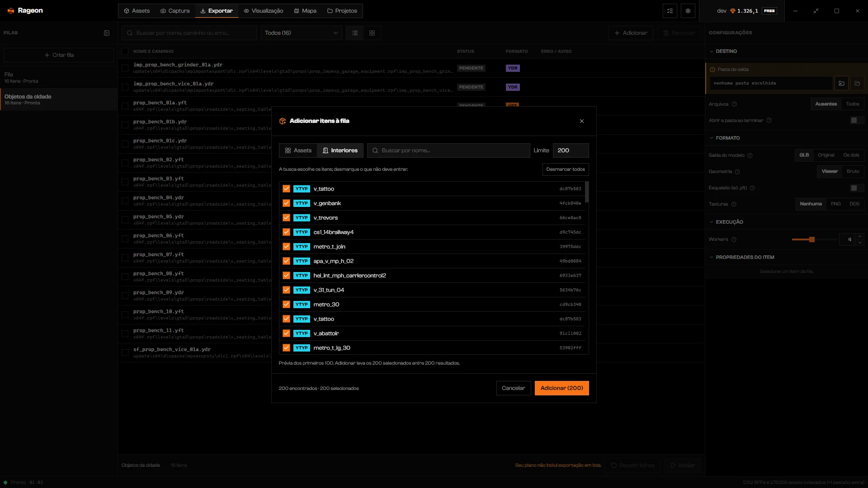Select the Objetos da cidade queue

click(x=59, y=99)
